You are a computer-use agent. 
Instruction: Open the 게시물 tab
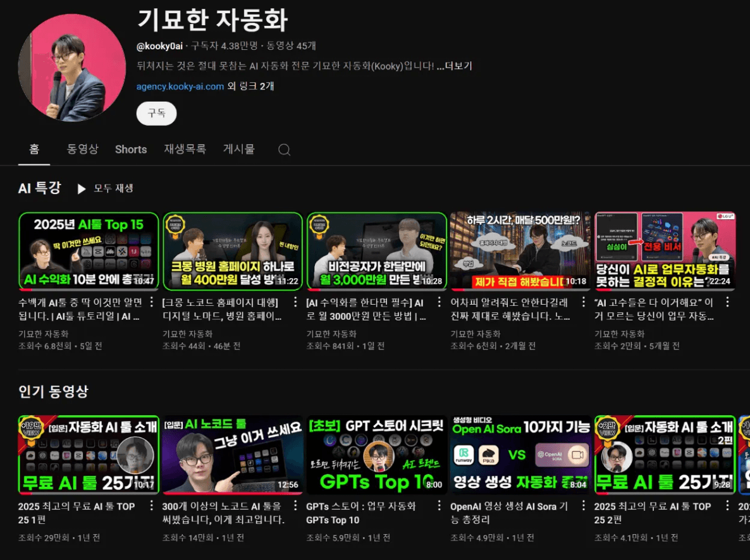click(238, 149)
